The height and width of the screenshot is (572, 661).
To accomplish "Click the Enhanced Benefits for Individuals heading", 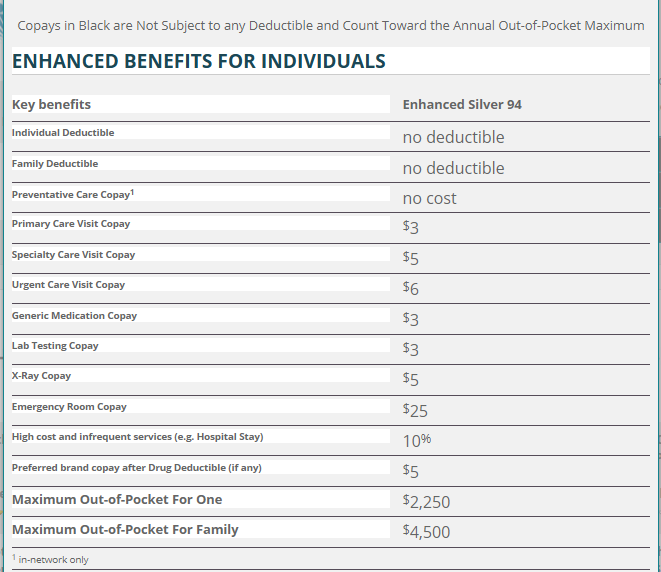I will point(198,61).
